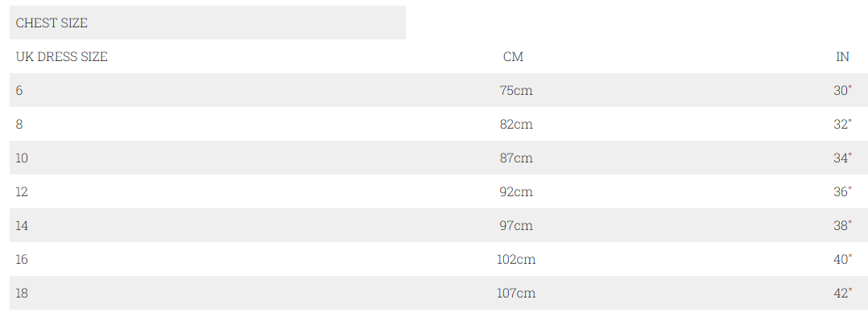
Task: Select the 75cm chest measurement
Action: 516,90
